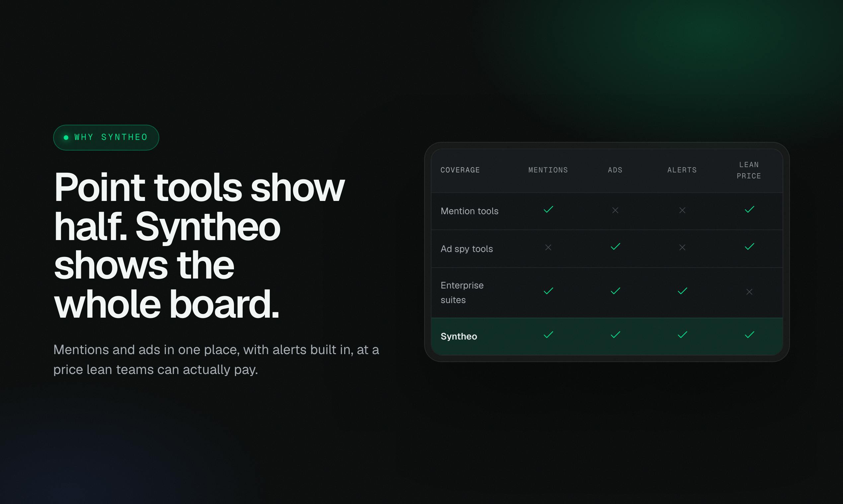The image size is (843, 504).
Task: Select the Alerts cross for Mention tools
Action: pos(682,211)
